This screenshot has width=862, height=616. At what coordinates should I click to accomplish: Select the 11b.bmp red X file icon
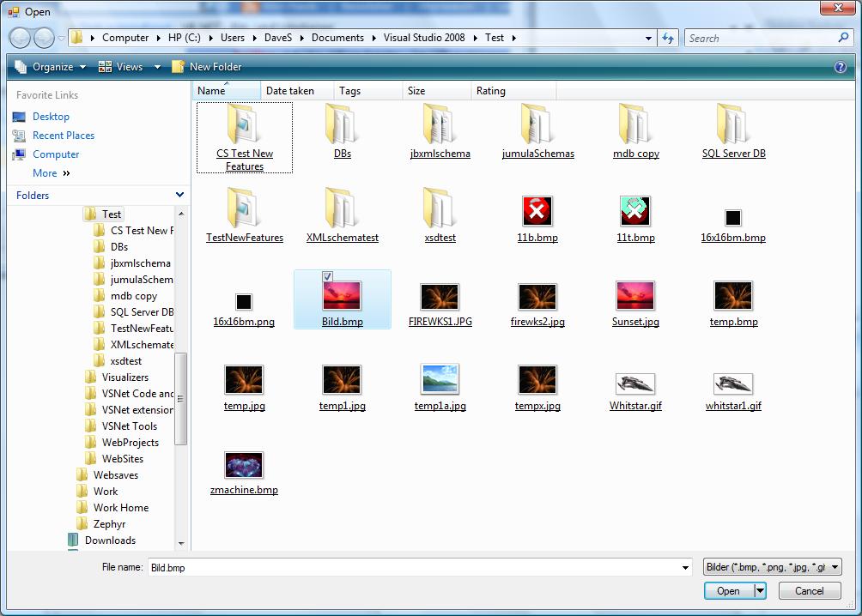click(x=537, y=211)
